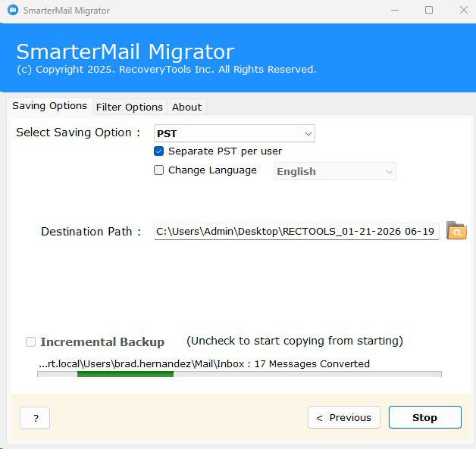Maximize the SmarterMail Migrator window
Image resolution: width=476 pixels, height=449 pixels.
point(429,10)
